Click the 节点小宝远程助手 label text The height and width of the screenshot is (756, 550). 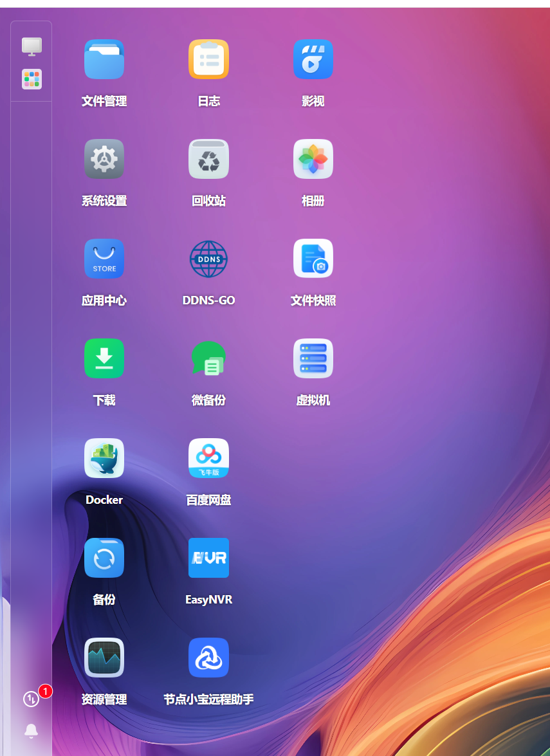pos(208,699)
